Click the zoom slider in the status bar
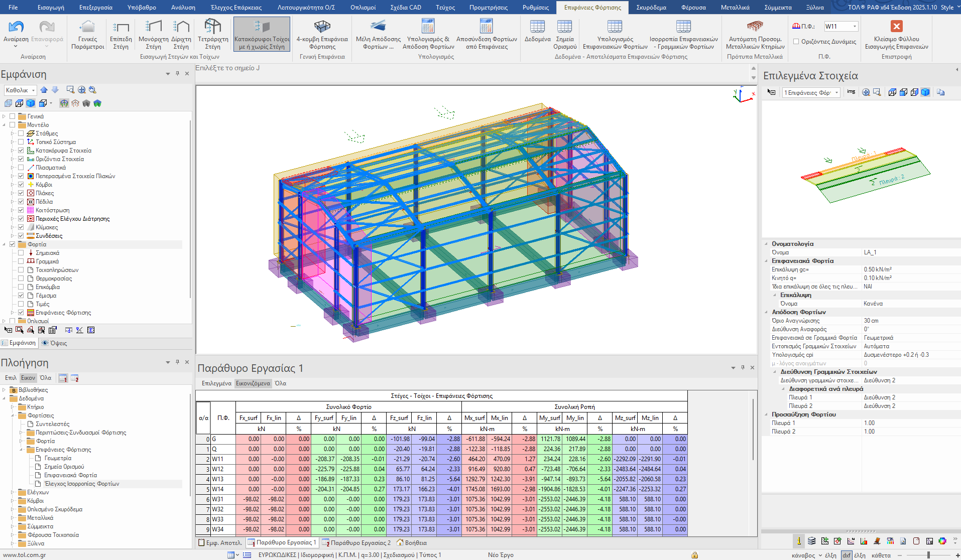The height and width of the screenshot is (560, 961). [928, 555]
